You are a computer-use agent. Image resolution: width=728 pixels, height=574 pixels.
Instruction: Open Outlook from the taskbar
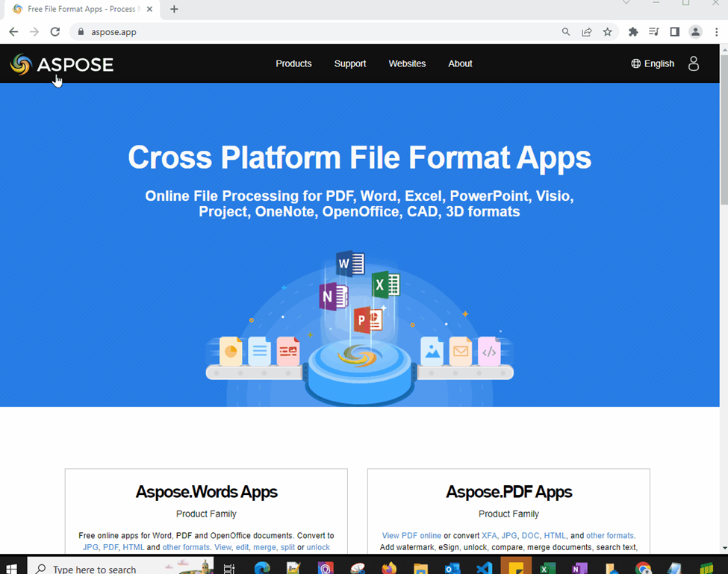452,568
